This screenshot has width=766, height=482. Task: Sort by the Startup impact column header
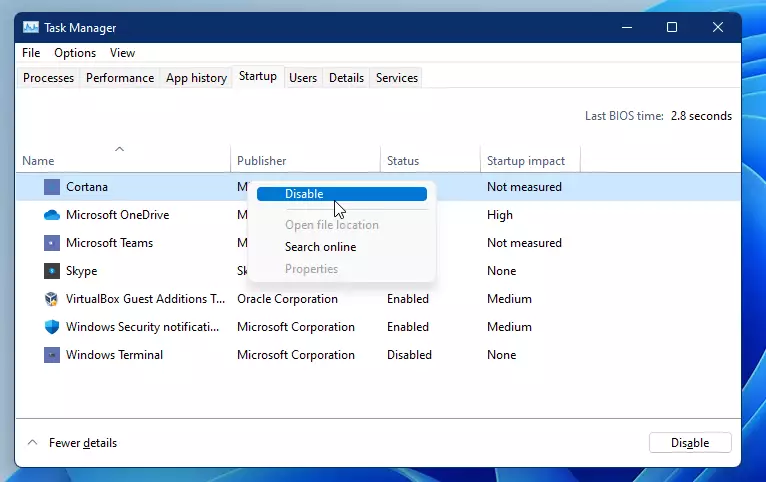[x=531, y=159]
